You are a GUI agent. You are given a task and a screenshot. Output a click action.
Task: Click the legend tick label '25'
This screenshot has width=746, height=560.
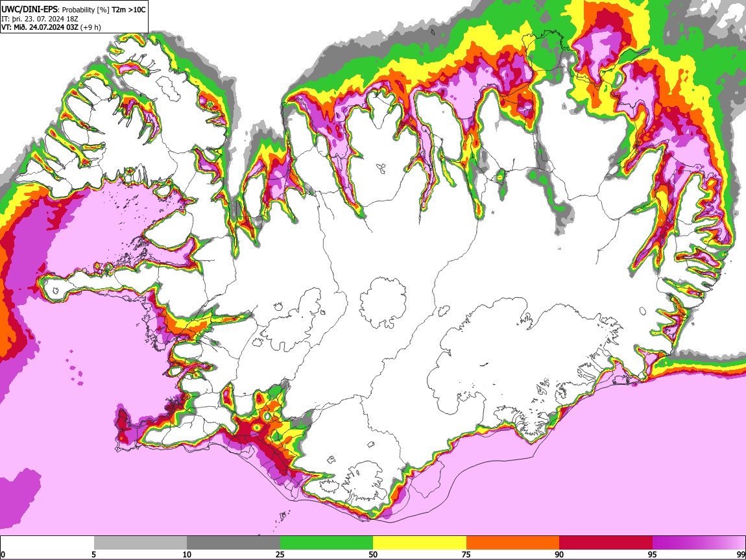[x=280, y=554]
